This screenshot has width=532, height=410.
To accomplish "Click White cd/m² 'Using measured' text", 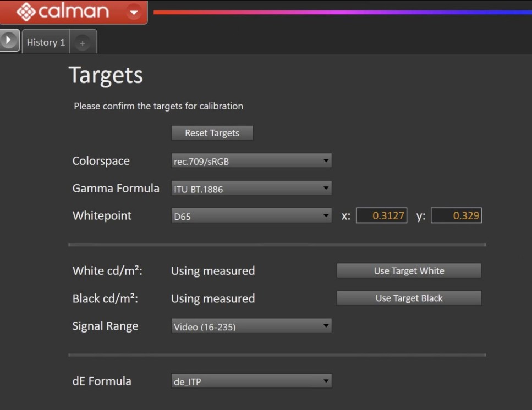I will (213, 271).
